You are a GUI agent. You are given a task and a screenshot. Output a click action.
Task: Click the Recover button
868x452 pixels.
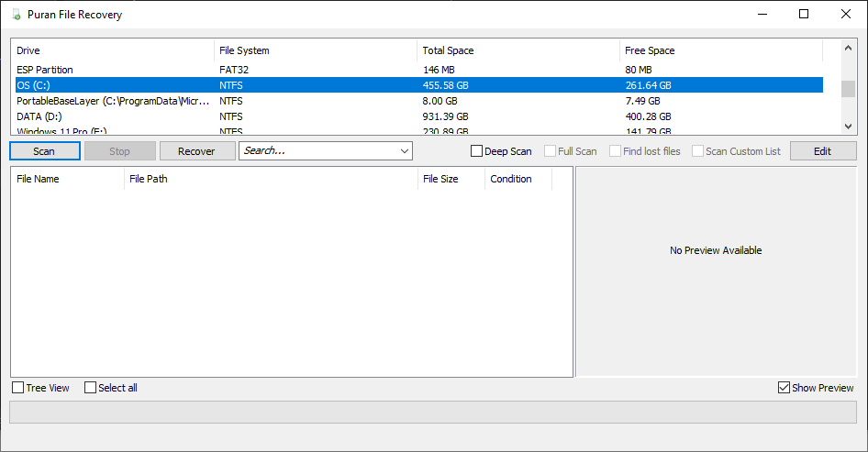(197, 151)
